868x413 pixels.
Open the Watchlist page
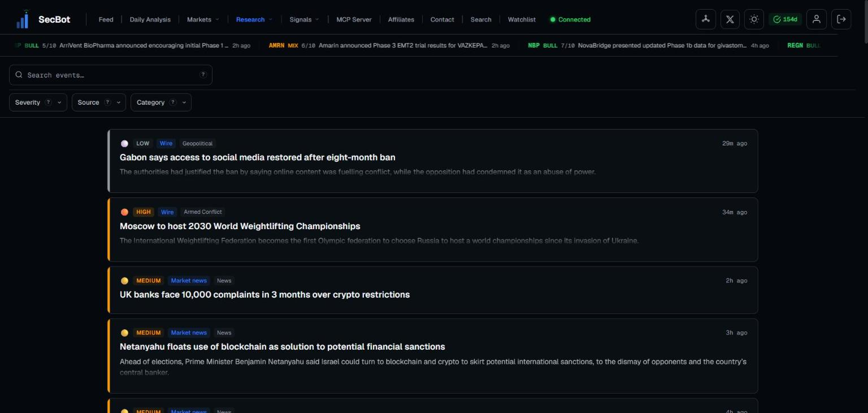pos(522,19)
